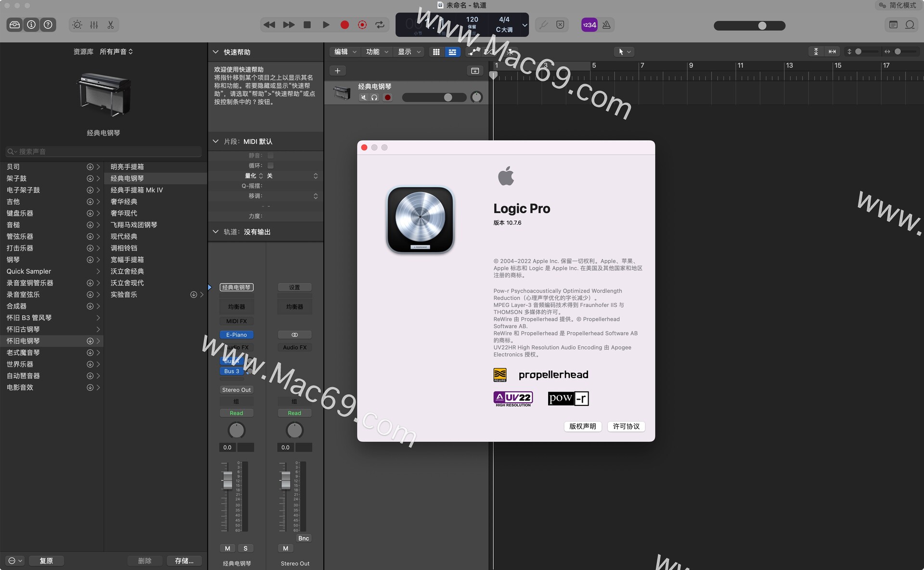
Task: Open the Loop Browser icon
Action: pyautogui.click(x=910, y=25)
